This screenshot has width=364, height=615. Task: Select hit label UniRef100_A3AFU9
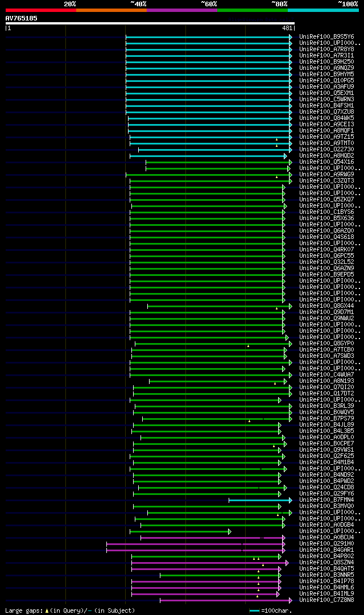tap(326, 87)
